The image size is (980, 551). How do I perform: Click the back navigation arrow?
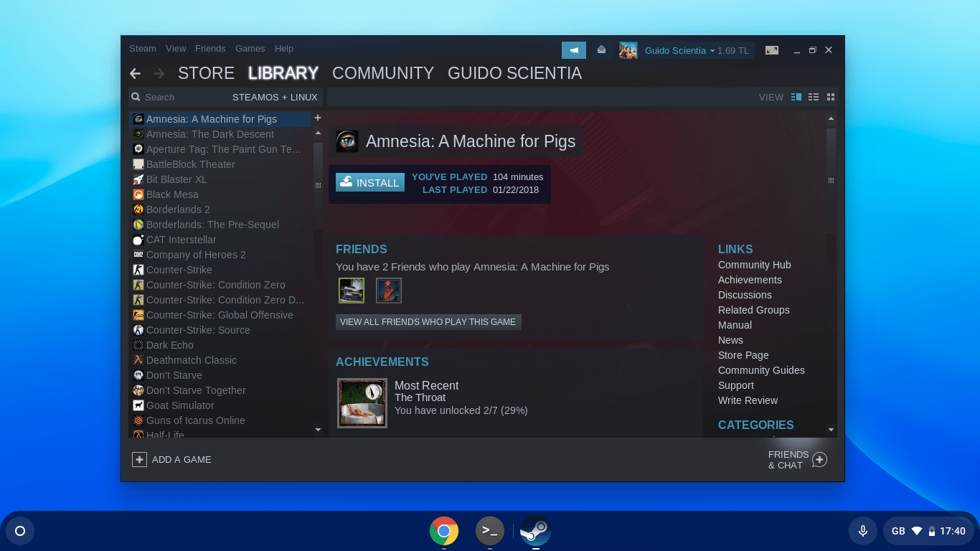135,73
